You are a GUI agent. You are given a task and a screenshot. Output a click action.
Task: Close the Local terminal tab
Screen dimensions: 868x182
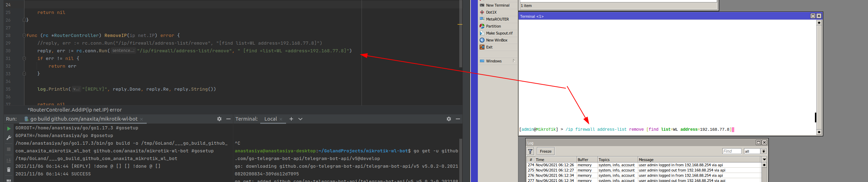click(x=281, y=119)
